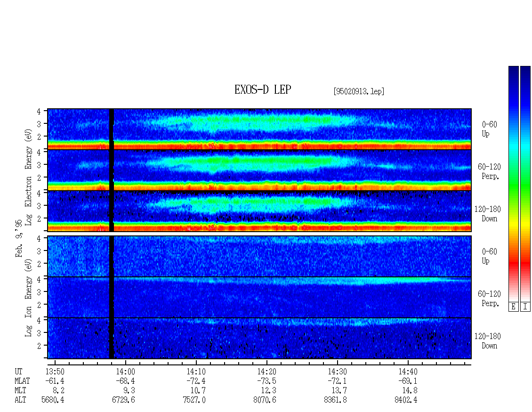This screenshot has width=532, height=412.
Task: Select the MLAT value -72.4
Action: (x=196, y=381)
